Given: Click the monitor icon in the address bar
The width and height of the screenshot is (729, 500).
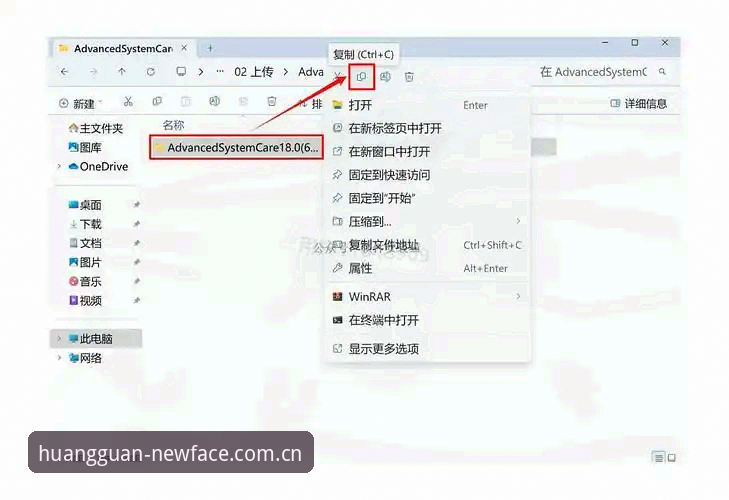Looking at the screenshot, I should pyautogui.click(x=181, y=72).
